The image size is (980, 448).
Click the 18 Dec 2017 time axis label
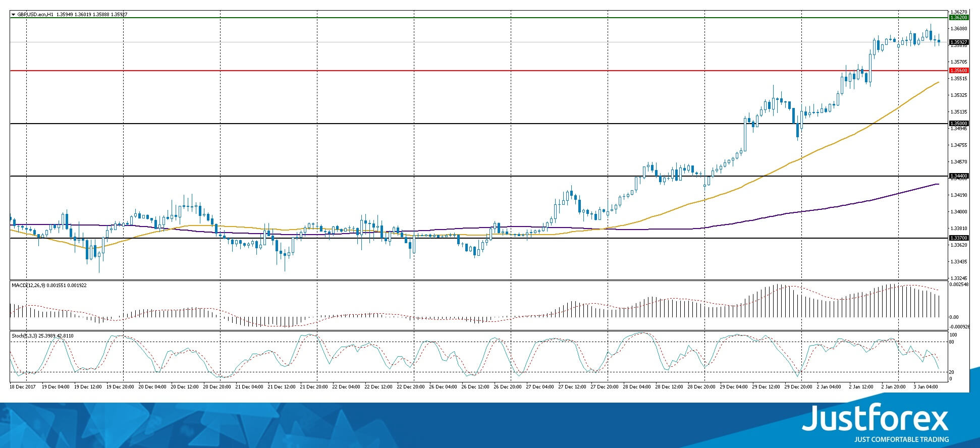click(22, 387)
